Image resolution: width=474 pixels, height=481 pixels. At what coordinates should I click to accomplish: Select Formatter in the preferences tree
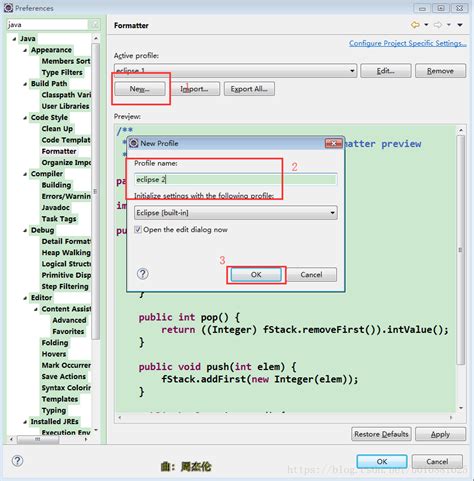(x=59, y=151)
